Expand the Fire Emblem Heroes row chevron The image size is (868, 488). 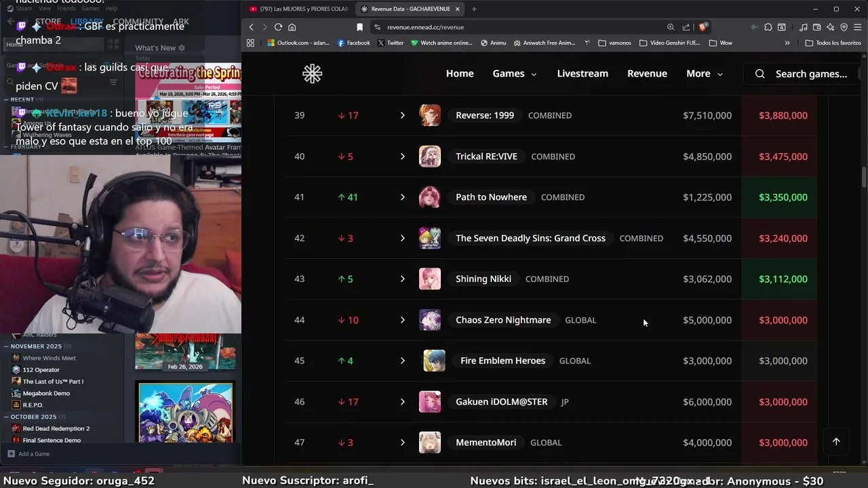(402, 361)
